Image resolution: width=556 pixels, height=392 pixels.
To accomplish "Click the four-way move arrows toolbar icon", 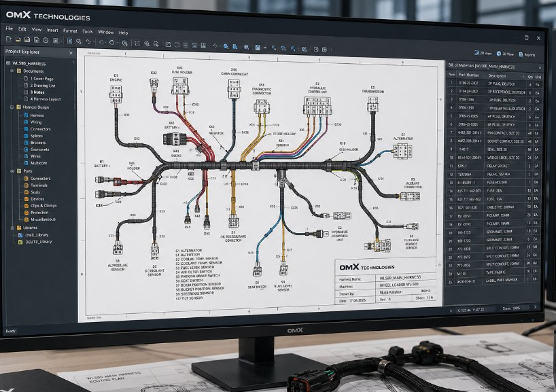I will point(215,46).
